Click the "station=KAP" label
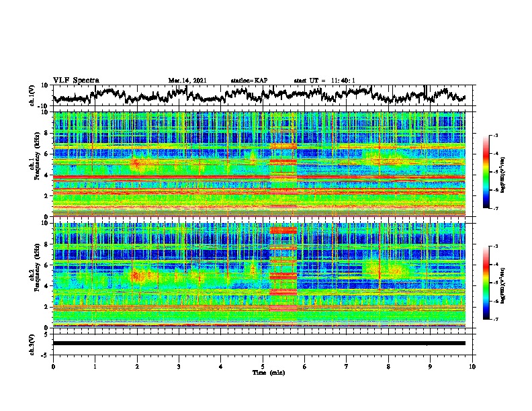The height and width of the screenshot is (411, 532). (x=249, y=81)
